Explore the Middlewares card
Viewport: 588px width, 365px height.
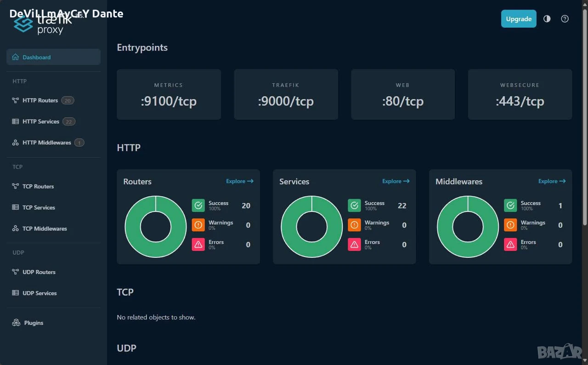click(x=552, y=181)
